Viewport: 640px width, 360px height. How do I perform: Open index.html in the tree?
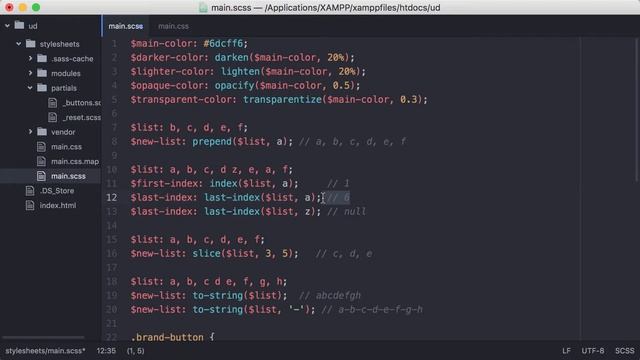[58, 205]
